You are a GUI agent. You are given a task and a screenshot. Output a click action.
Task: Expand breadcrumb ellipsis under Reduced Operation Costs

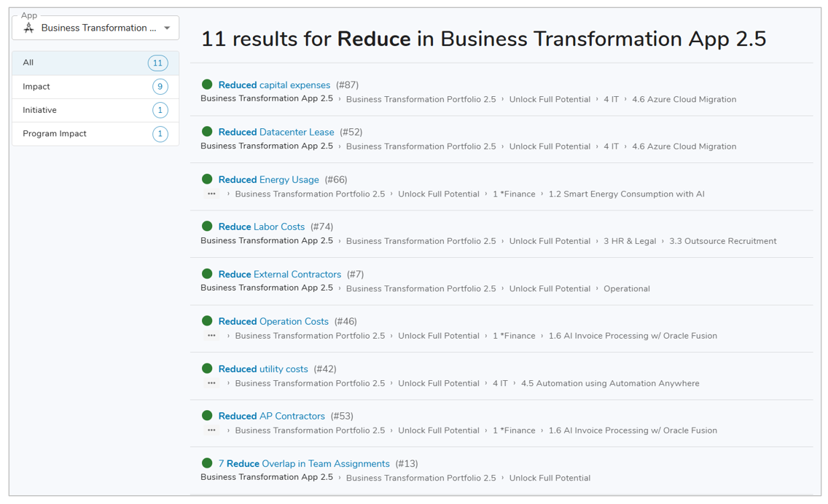(x=211, y=336)
